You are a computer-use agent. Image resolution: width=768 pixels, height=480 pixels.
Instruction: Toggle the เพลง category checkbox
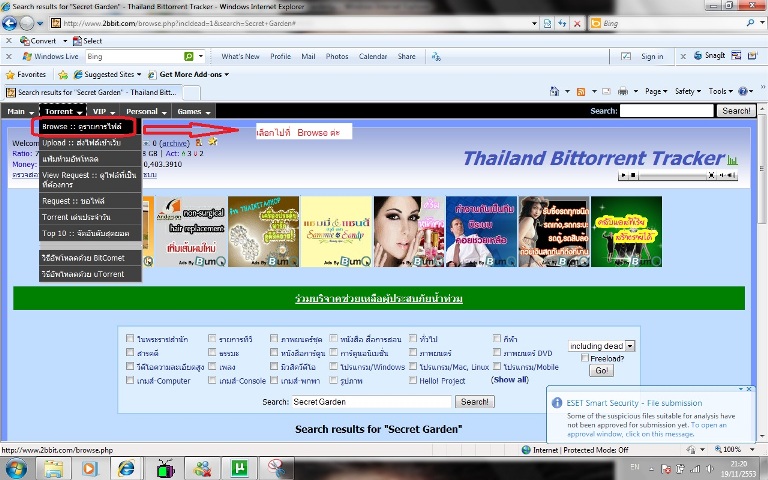[x=212, y=366]
